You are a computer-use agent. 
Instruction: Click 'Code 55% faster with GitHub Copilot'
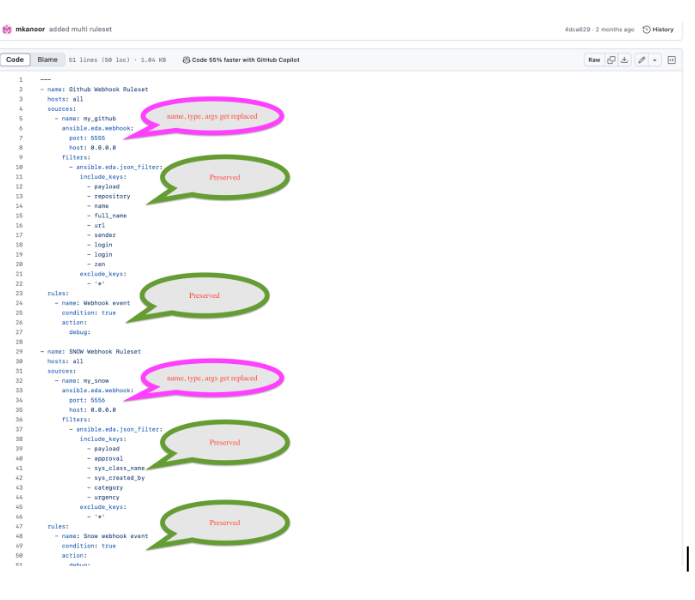[x=245, y=60]
